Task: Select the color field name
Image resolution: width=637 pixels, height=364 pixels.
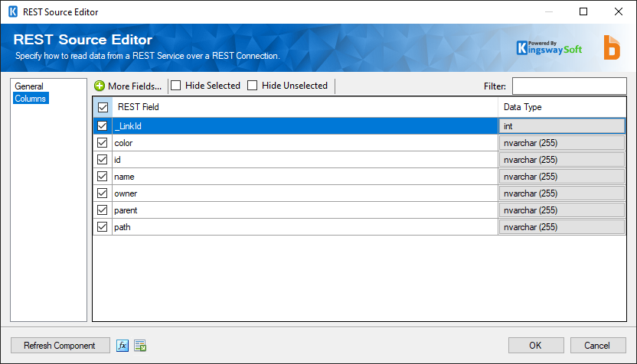Action: pos(123,143)
